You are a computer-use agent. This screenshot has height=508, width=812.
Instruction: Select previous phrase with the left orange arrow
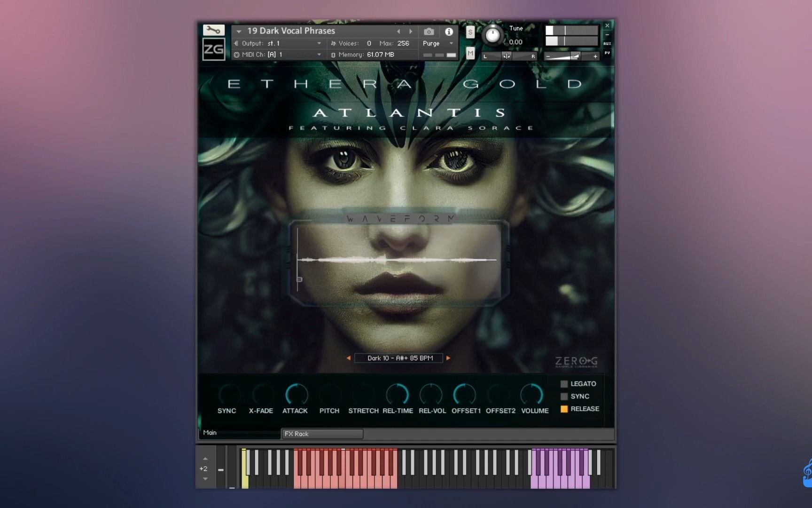click(x=348, y=358)
